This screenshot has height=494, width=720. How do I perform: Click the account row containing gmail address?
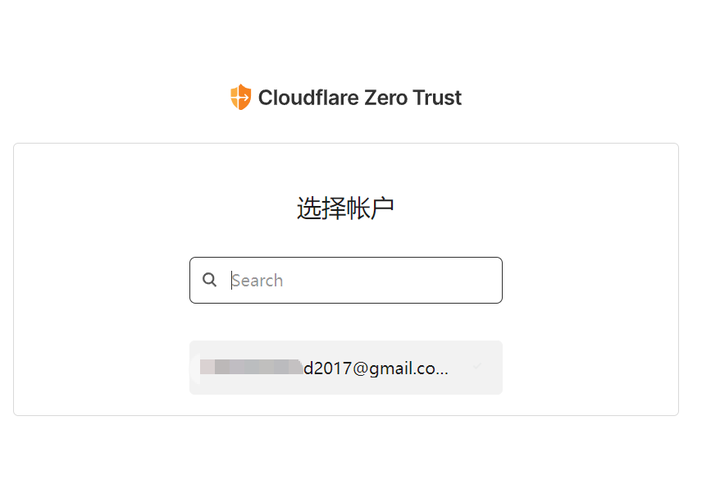(x=346, y=367)
